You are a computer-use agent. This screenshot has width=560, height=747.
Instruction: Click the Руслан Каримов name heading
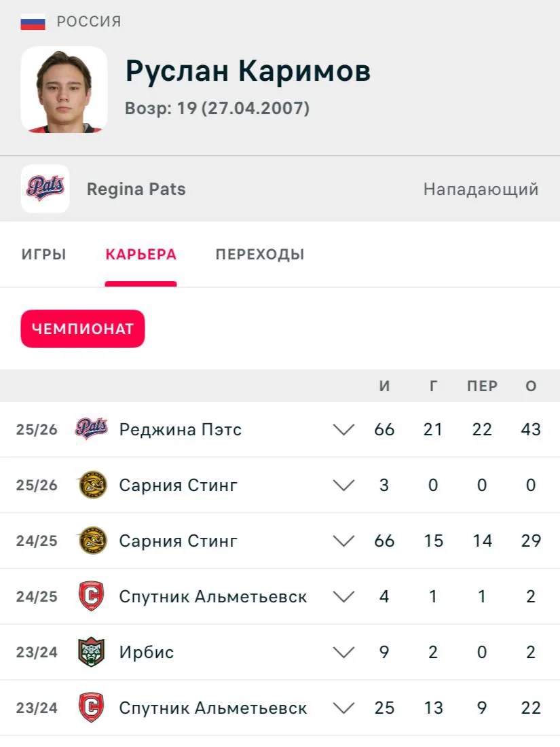click(248, 71)
